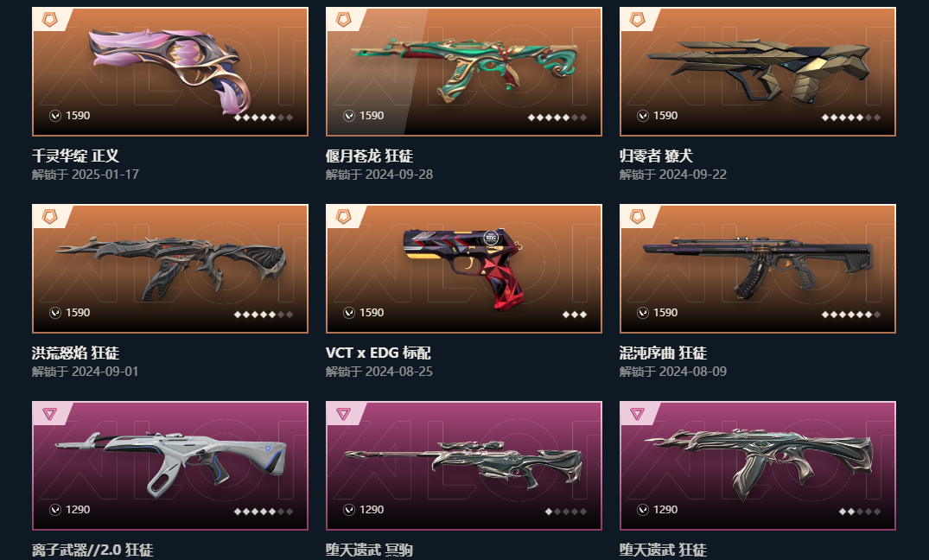Screen dimensions: 929x560
Task: Click the VP currency icon on 堕天遗武 冥驹 card
Action: pyautogui.click(x=349, y=510)
